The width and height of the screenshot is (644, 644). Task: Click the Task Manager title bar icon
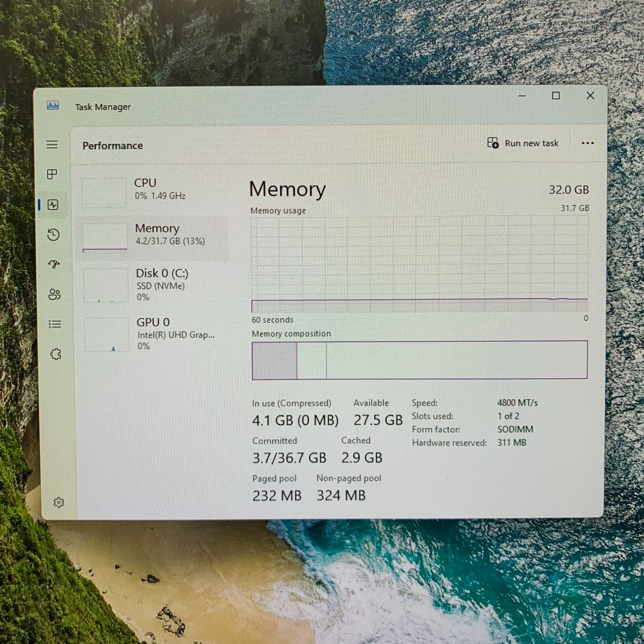53,106
